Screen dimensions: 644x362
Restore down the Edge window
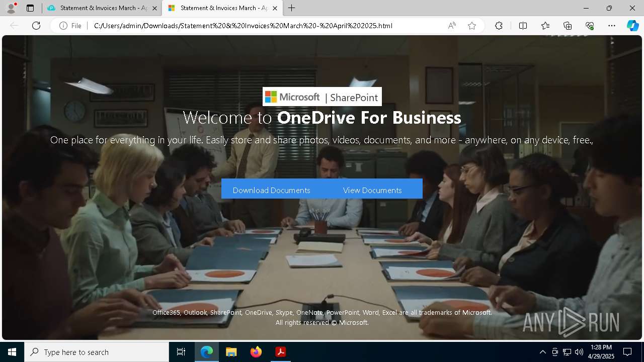point(609,8)
